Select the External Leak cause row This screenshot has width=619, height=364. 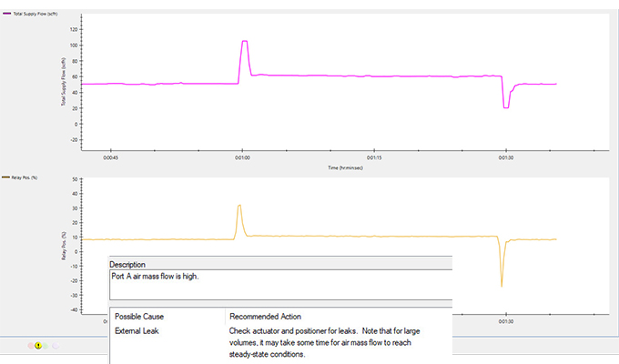point(137,331)
